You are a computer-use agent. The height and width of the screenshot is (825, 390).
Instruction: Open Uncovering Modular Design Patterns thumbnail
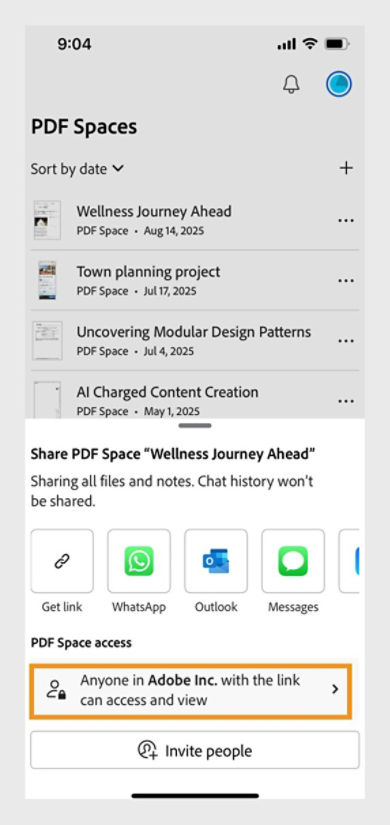click(47, 340)
